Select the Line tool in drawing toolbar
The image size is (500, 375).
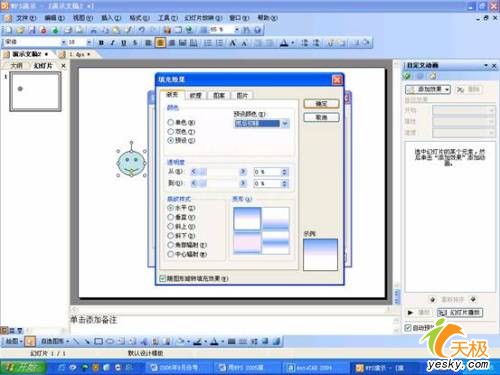coord(76,341)
